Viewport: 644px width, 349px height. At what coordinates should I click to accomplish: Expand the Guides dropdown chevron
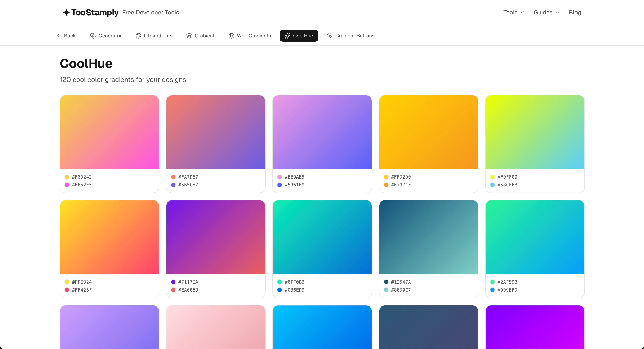tap(557, 13)
